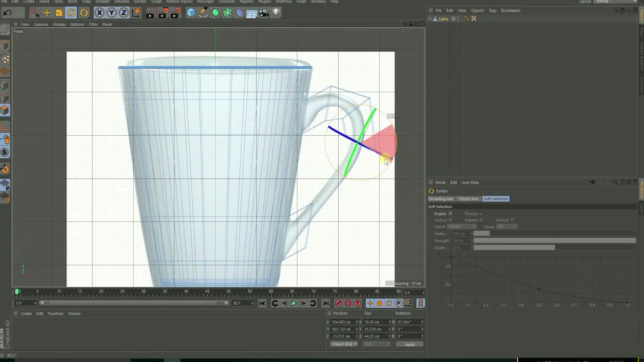Click the last used tool icon

pos(84,13)
